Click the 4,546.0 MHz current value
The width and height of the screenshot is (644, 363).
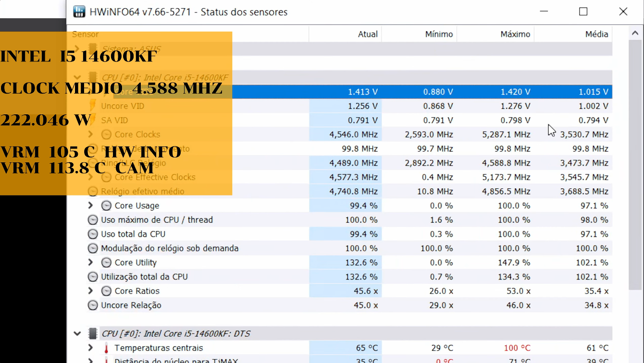(353, 134)
